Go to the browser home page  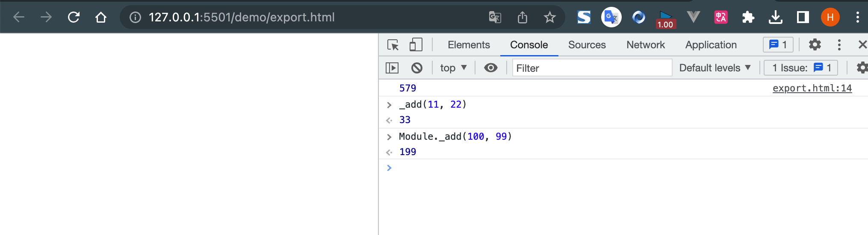101,17
